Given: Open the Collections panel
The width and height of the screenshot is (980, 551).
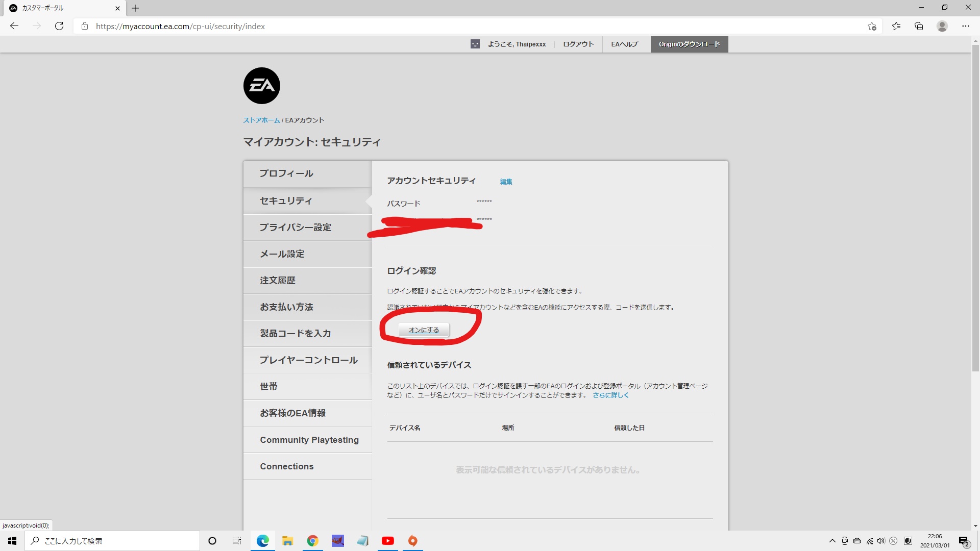Looking at the screenshot, I should click(919, 27).
